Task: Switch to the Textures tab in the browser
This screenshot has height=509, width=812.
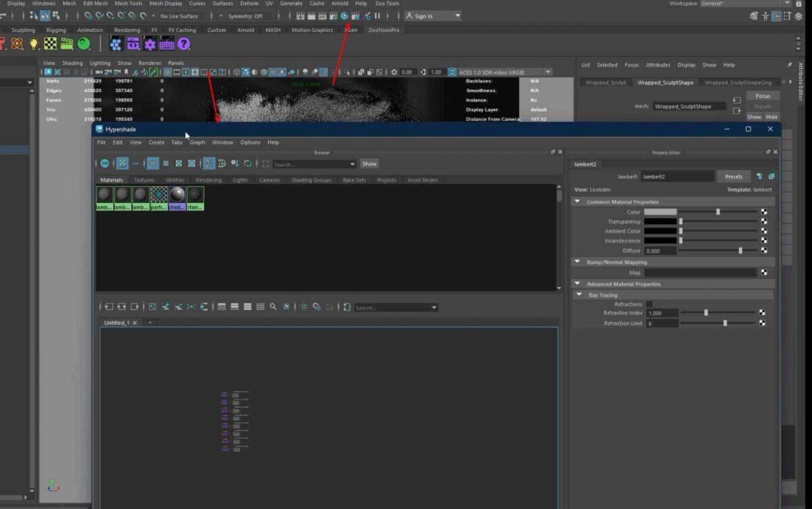Action: [143, 179]
